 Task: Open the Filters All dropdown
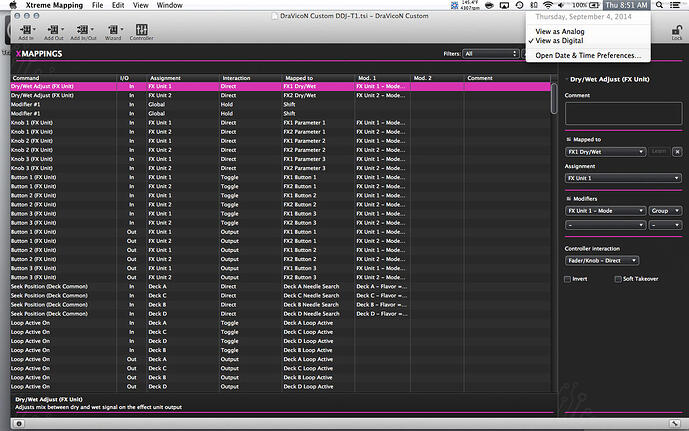tap(490, 54)
